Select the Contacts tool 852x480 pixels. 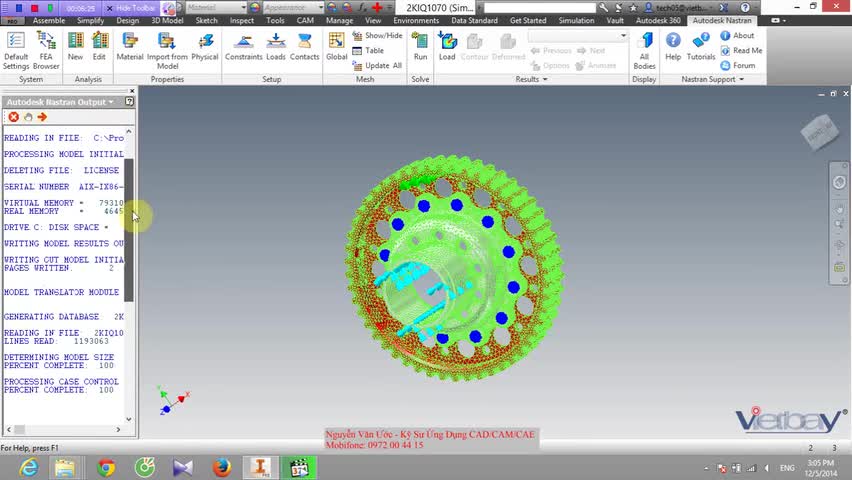304,47
